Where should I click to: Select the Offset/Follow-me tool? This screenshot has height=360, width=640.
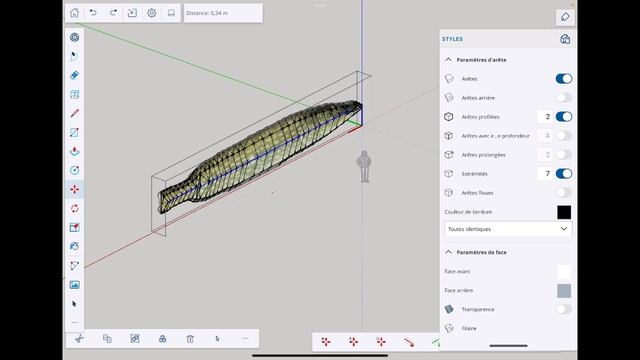[74, 247]
